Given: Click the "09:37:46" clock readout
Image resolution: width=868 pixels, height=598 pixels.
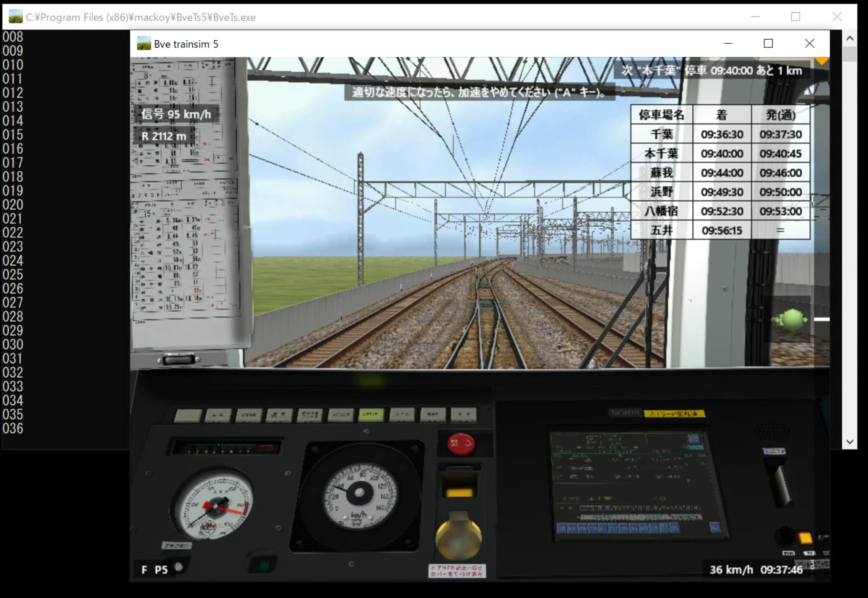Looking at the screenshot, I should (781, 570).
